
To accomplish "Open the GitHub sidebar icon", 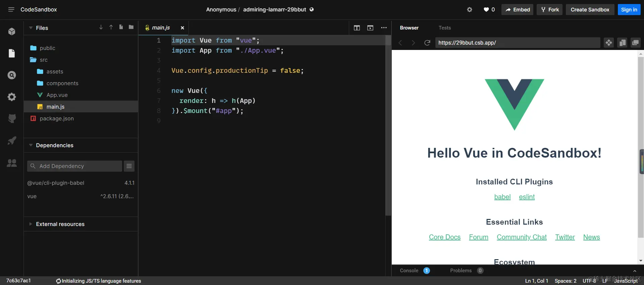I will (x=12, y=119).
